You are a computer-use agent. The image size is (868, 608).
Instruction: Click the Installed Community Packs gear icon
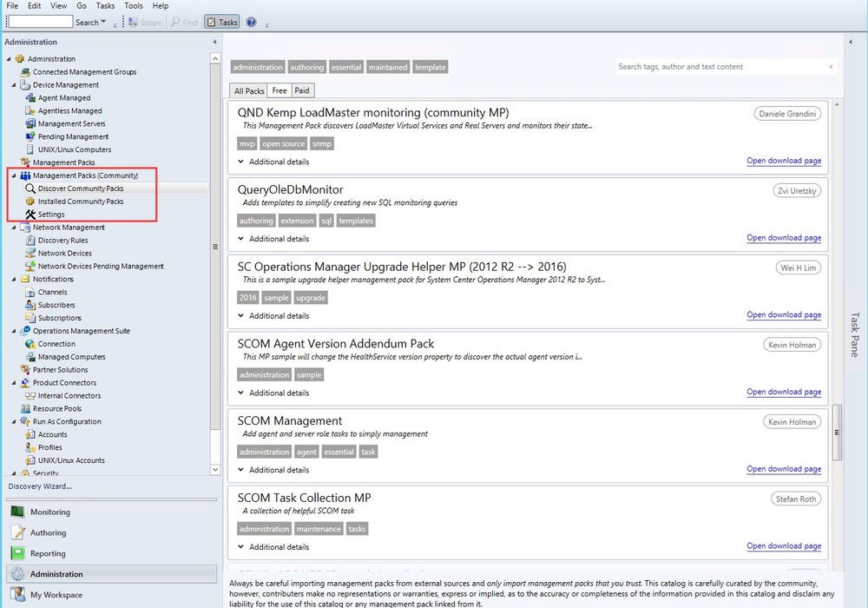pos(30,202)
